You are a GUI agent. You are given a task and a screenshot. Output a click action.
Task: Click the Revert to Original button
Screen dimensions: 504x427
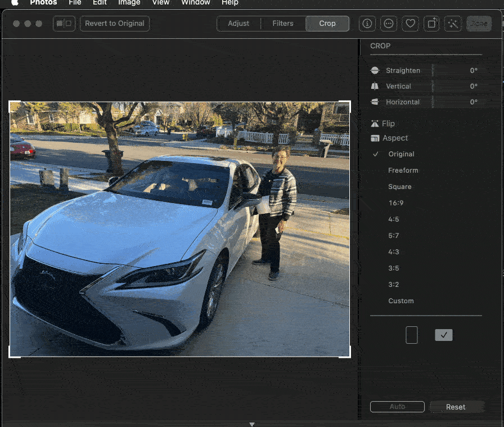[x=115, y=24]
